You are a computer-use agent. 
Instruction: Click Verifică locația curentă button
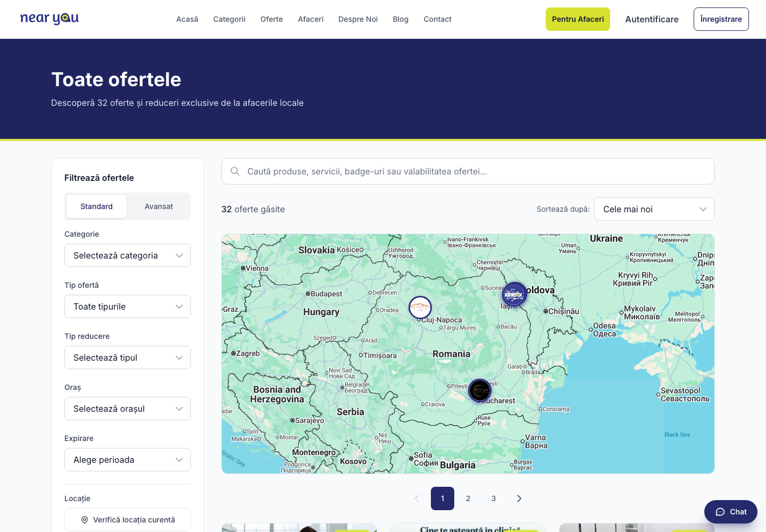[x=128, y=520]
